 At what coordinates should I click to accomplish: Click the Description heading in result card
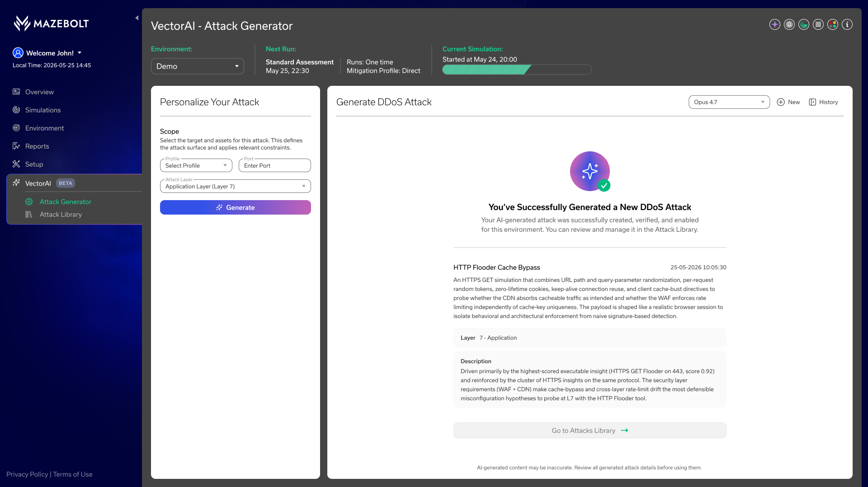476,361
